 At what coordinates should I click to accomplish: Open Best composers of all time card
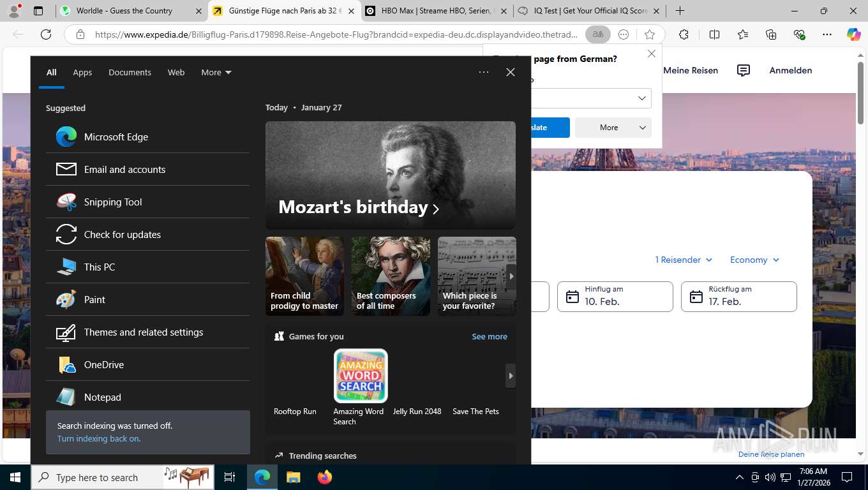click(x=391, y=276)
